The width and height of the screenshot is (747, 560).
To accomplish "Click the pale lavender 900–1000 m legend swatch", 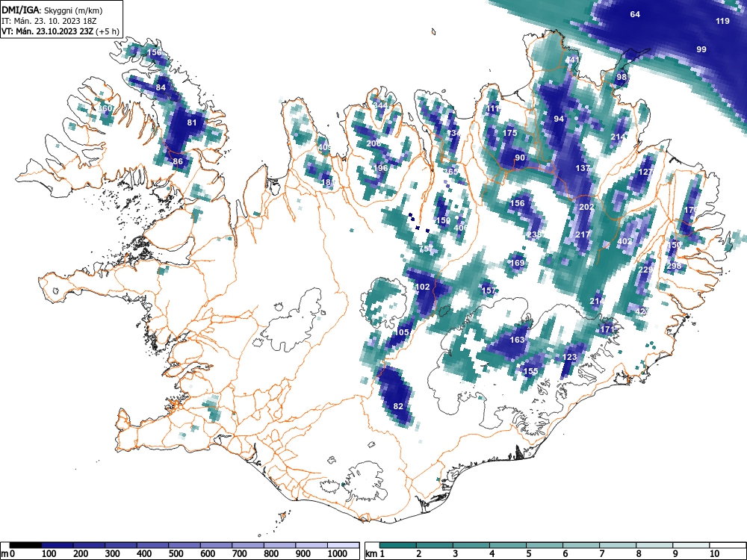I will (311, 545).
